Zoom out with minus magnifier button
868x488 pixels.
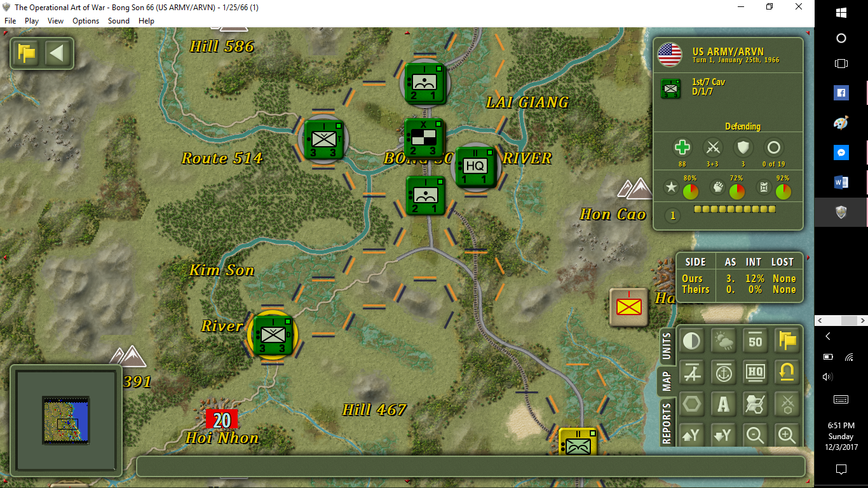point(756,435)
